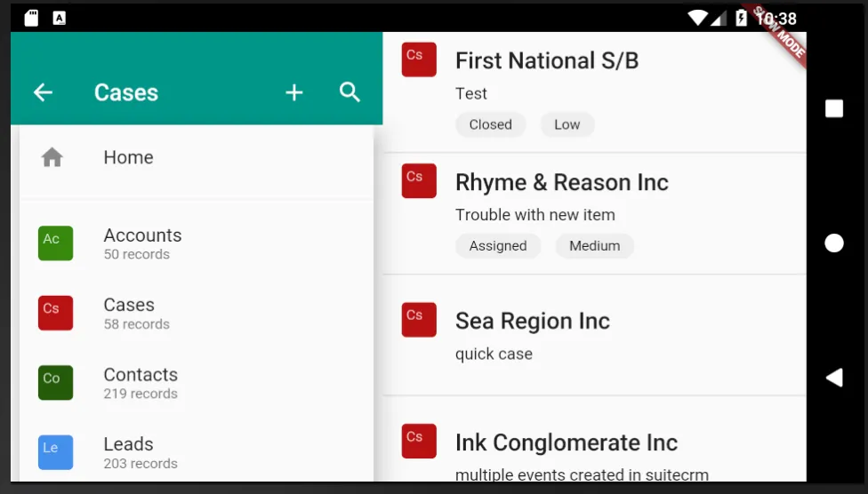Click the Home house icon
The width and height of the screenshot is (868, 494).
[52, 157]
